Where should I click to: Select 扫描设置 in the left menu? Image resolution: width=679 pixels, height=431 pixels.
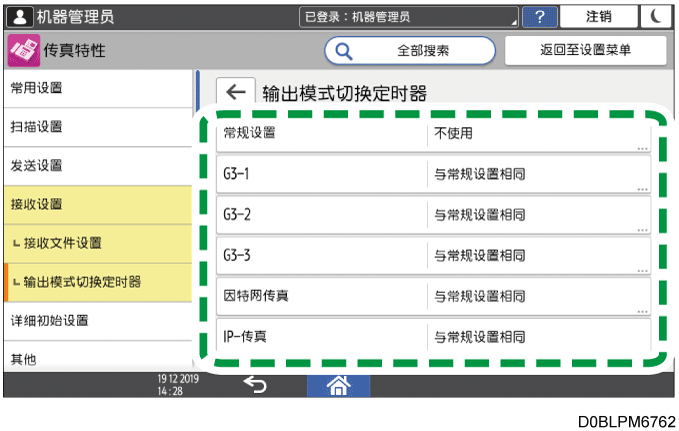pyautogui.click(x=96, y=127)
